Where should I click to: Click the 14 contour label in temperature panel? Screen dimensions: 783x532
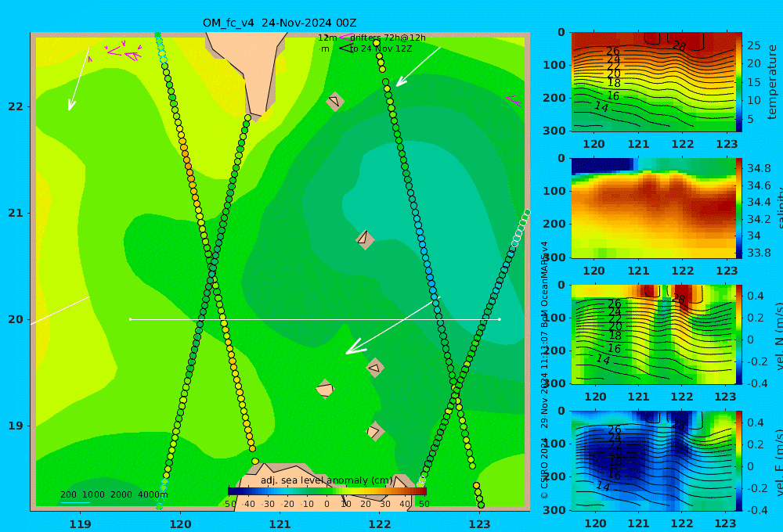[x=601, y=106]
